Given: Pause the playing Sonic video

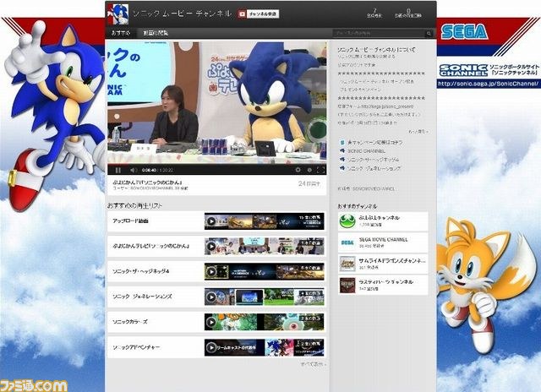Looking at the screenshot, I should tap(118, 170).
